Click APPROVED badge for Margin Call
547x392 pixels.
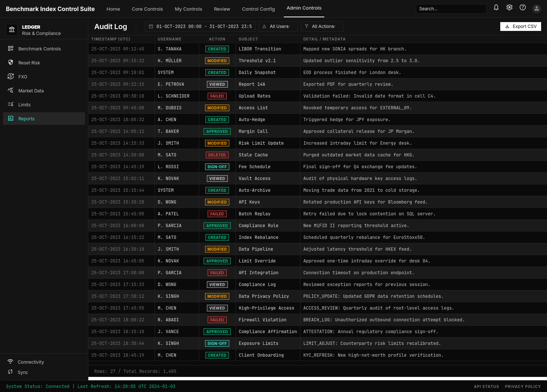tap(217, 131)
